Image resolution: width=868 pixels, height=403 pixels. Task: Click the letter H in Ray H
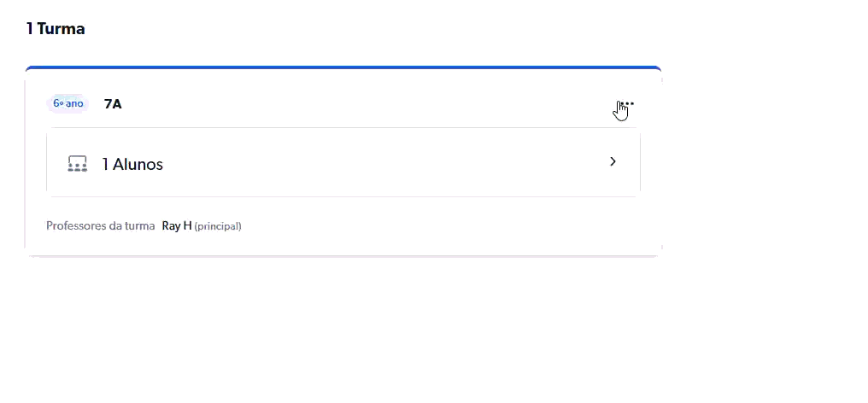pyautogui.click(x=187, y=226)
